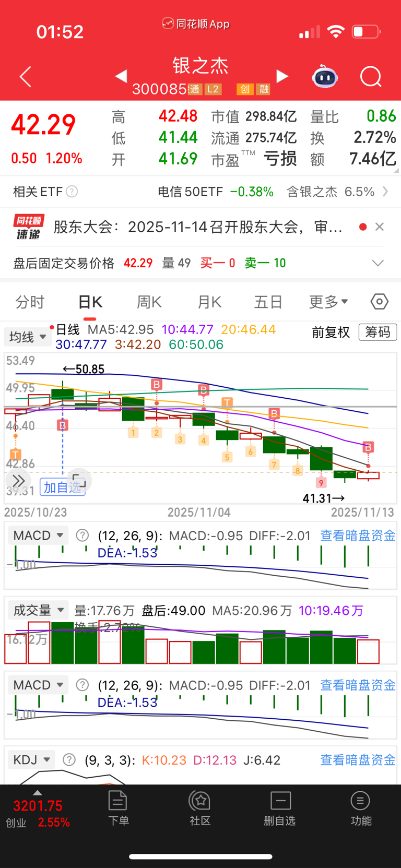Open the KDJ help question mark
Viewport: 401px width, 868px height.
tap(69, 760)
